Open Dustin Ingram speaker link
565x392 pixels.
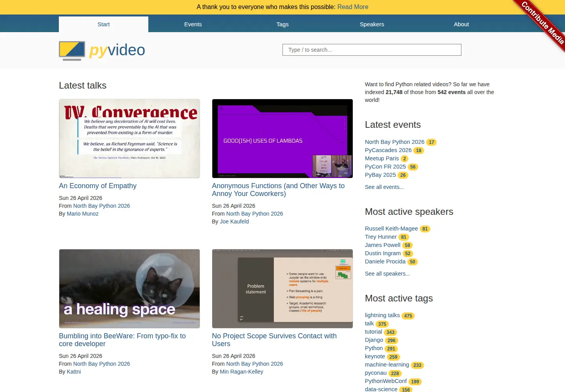(383, 253)
